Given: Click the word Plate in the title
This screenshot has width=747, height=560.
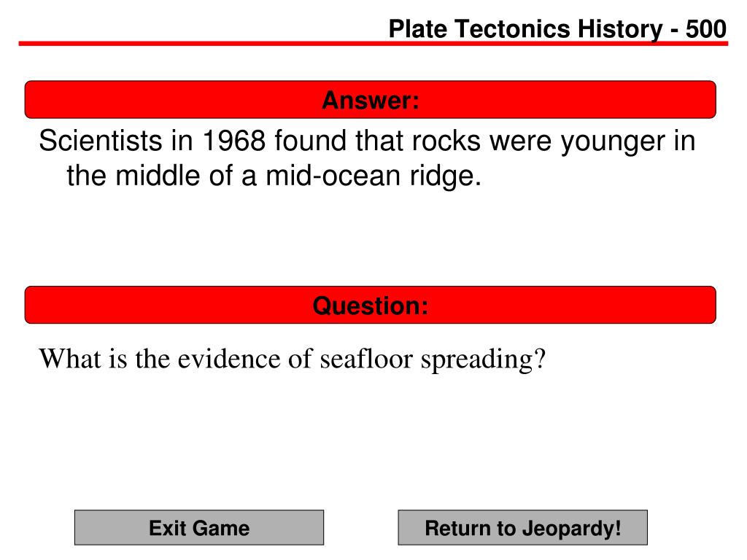Looking at the screenshot, I should tap(418, 29).
